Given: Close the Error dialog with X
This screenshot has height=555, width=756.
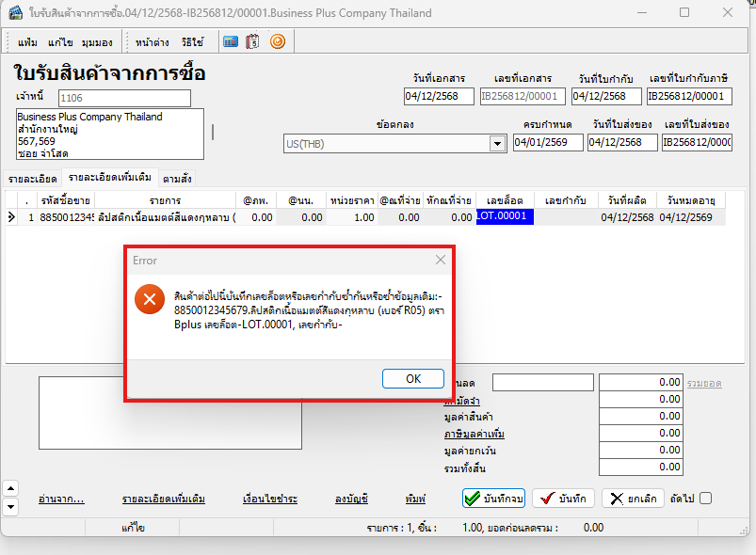Looking at the screenshot, I should coord(440,260).
